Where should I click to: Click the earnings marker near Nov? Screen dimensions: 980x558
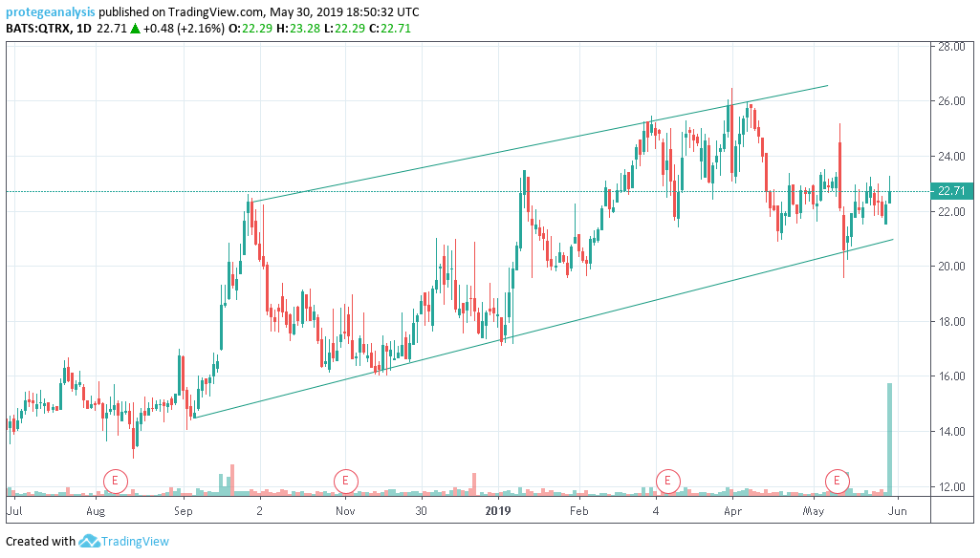pyautogui.click(x=345, y=482)
